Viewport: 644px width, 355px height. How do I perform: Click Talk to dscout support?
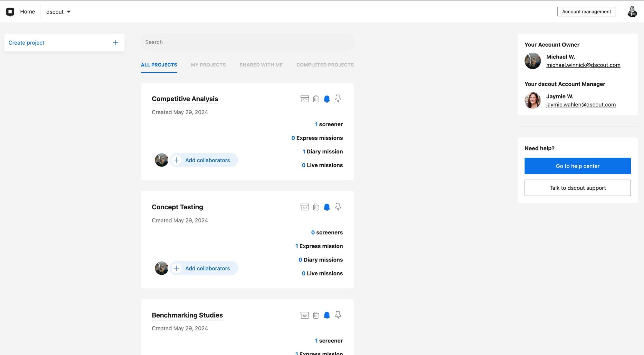(x=577, y=188)
